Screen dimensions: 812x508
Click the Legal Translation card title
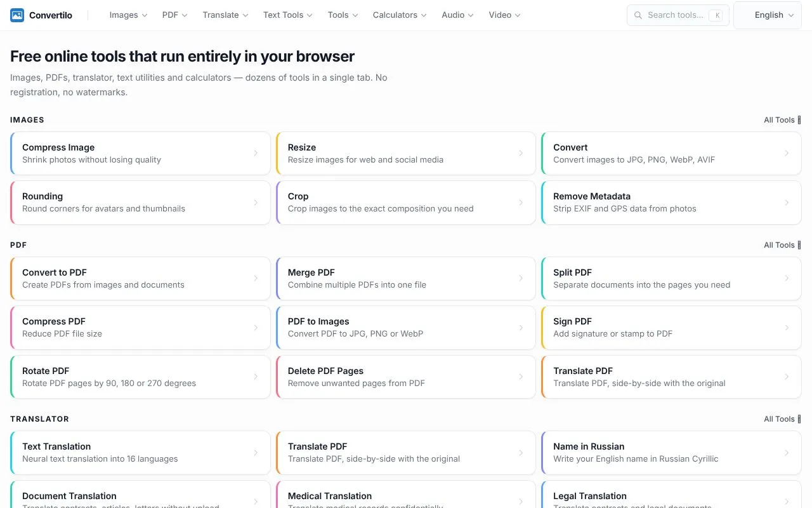coord(590,496)
